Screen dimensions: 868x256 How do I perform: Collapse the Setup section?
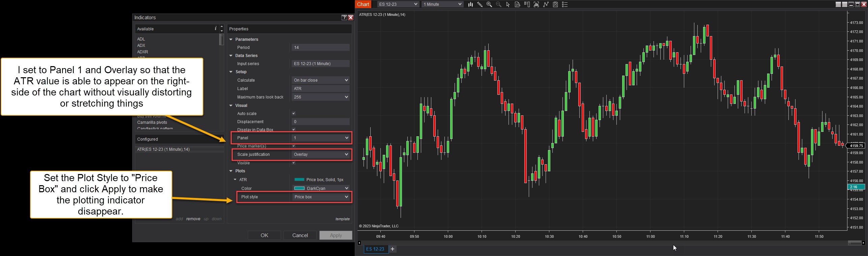231,72
